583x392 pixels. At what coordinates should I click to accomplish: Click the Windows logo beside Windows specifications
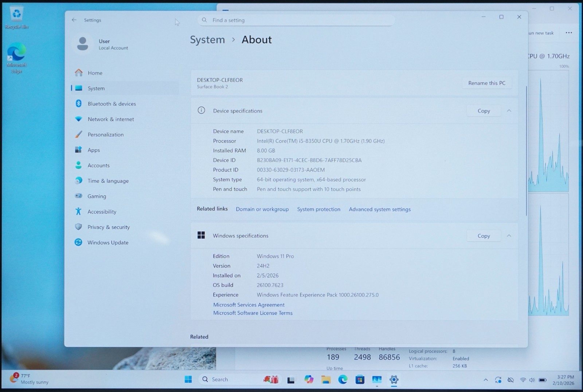tap(201, 235)
